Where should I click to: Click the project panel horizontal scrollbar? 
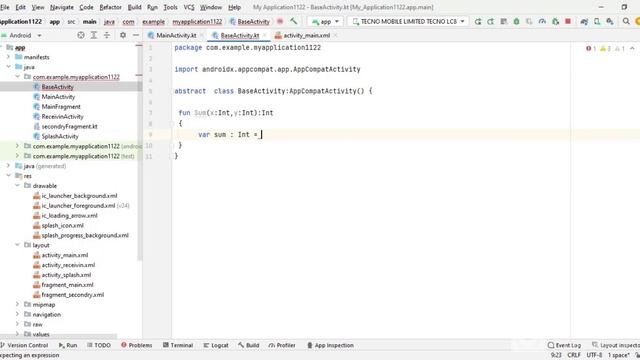pyautogui.click(x=59, y=337)
